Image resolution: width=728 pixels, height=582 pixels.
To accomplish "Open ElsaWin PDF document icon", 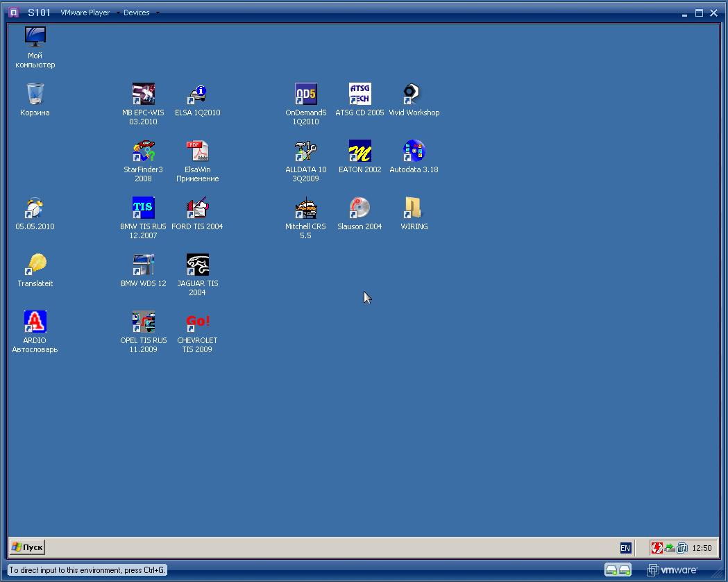I will 198,151.
